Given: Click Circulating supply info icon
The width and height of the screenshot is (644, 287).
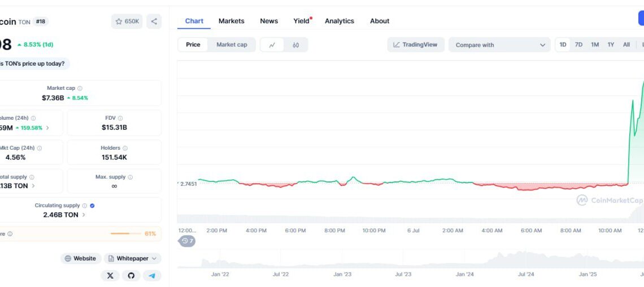Looking at the screenshot, I should [85, 206].
